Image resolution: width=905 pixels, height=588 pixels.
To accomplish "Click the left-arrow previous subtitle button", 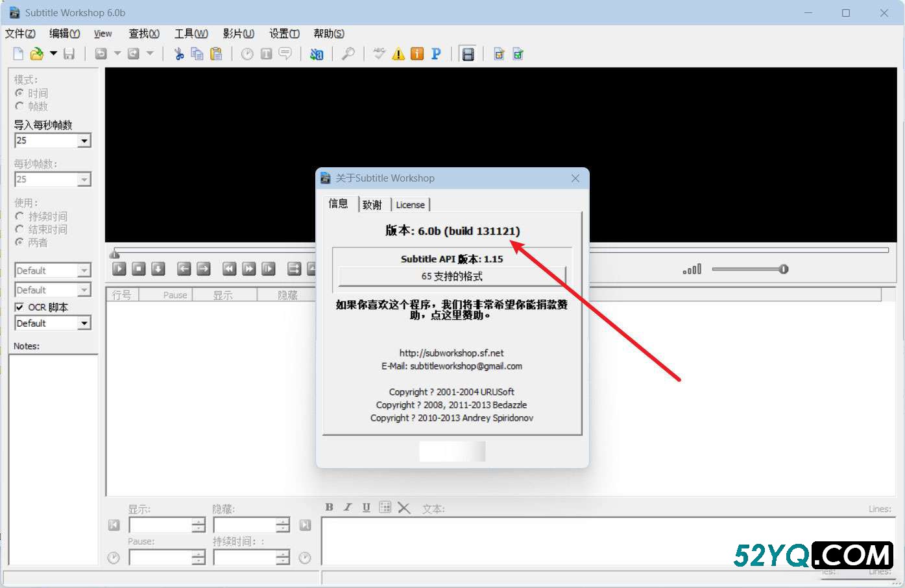I will [184, 268].
